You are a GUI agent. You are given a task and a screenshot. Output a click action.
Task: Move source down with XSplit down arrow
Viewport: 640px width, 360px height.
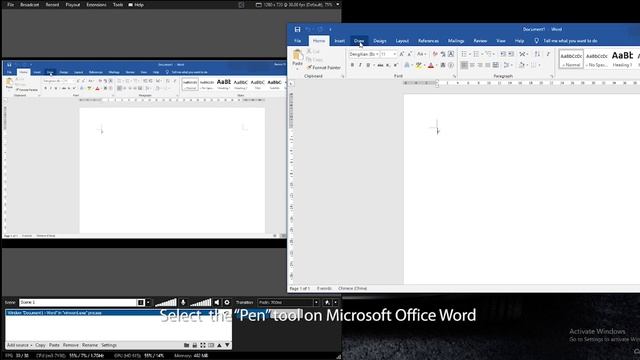[227, 345]
